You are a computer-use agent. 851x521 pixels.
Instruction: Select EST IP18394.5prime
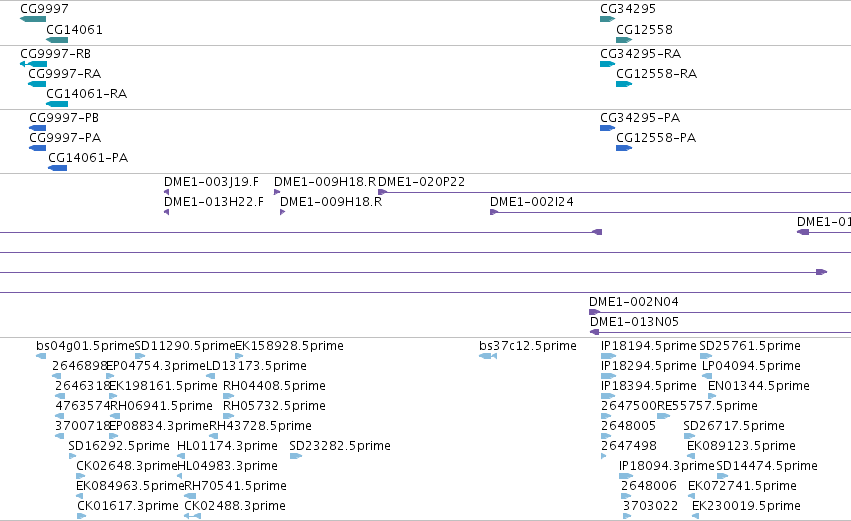tap(649, 386)
